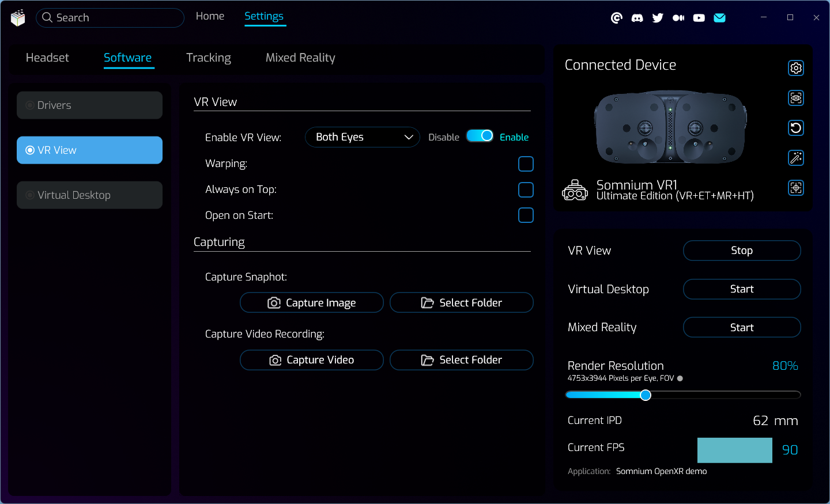Expand the Both Eyes dropdown
The image size is (830, 504).
pos(362,137)
